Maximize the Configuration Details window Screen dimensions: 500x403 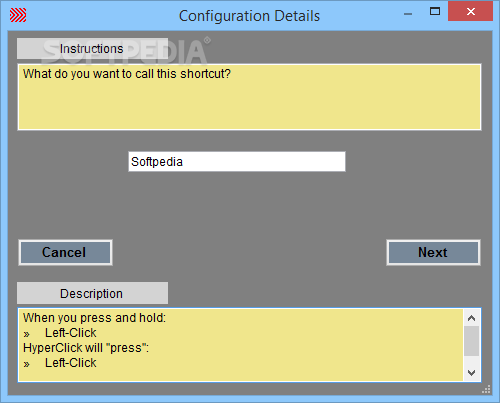(435, 12)
